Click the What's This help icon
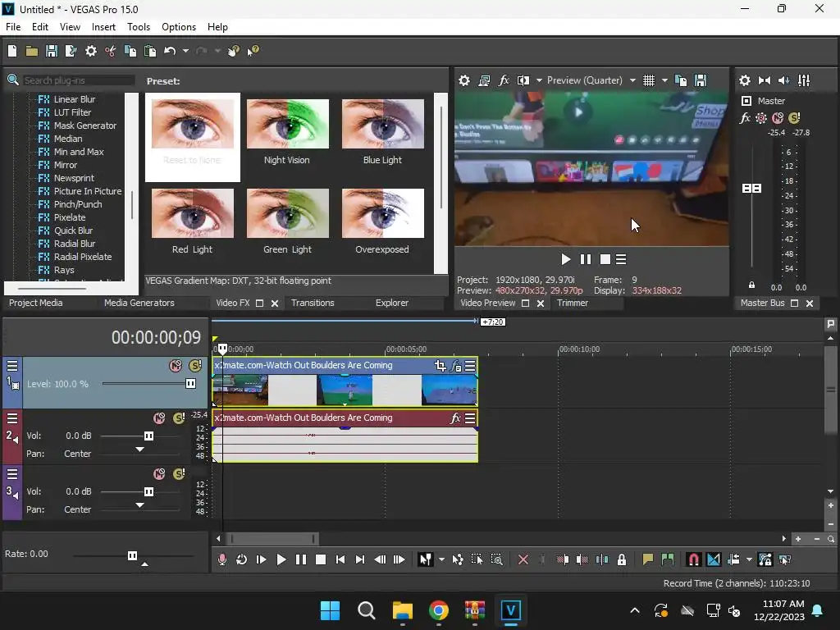The image size is (840, 630). (253, 51)
